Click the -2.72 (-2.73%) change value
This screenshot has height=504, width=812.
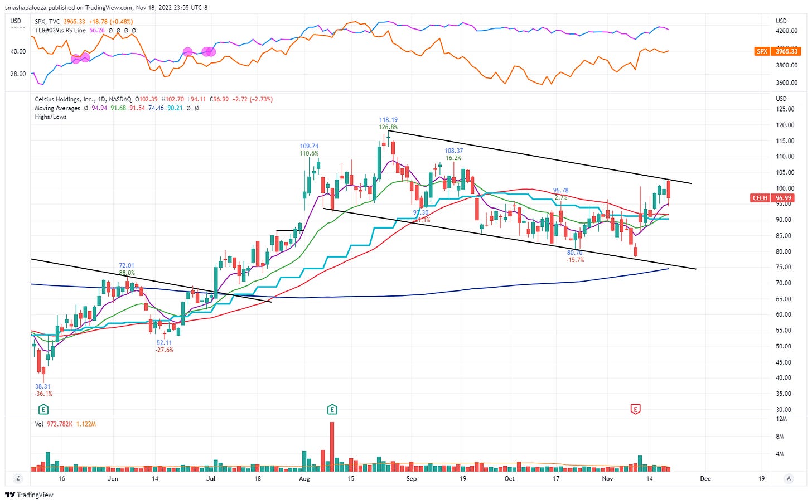tap(253, 99)
